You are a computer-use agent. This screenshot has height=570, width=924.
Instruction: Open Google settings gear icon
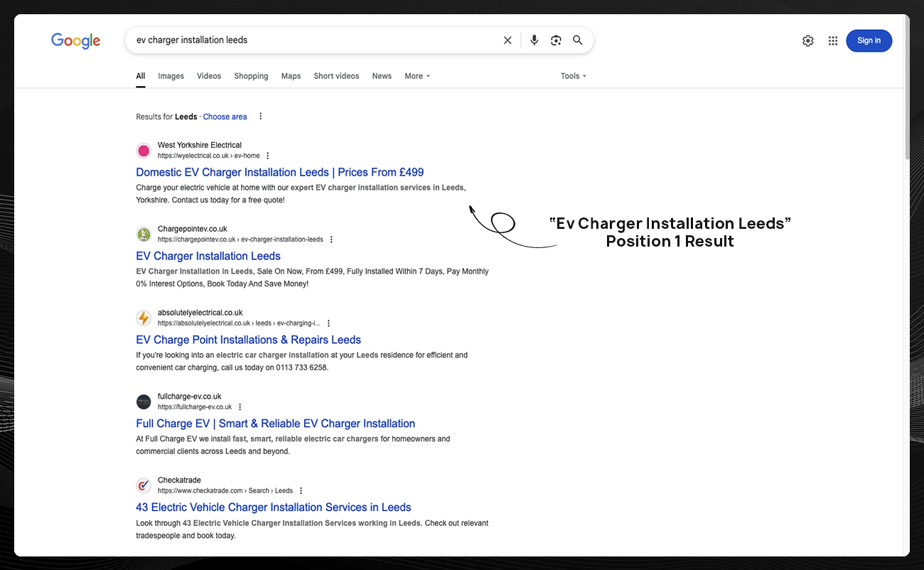[807, 41]
